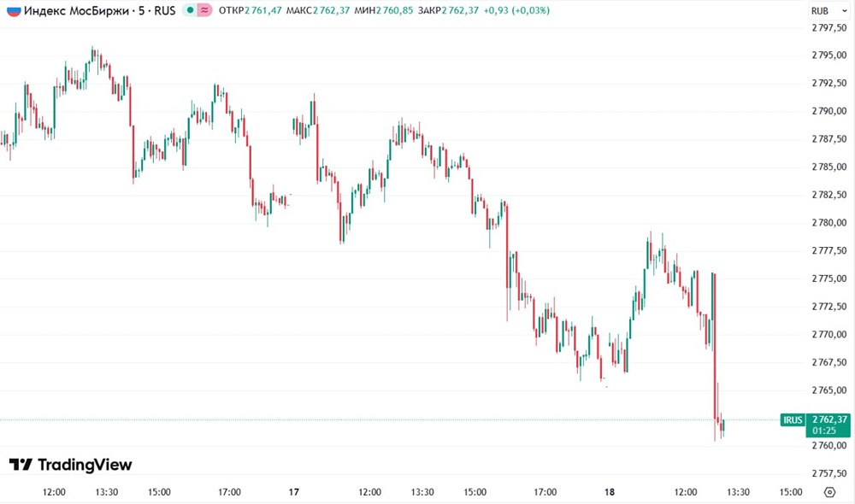
Task: Click the TradingView logo
Action: pos(71,465)
